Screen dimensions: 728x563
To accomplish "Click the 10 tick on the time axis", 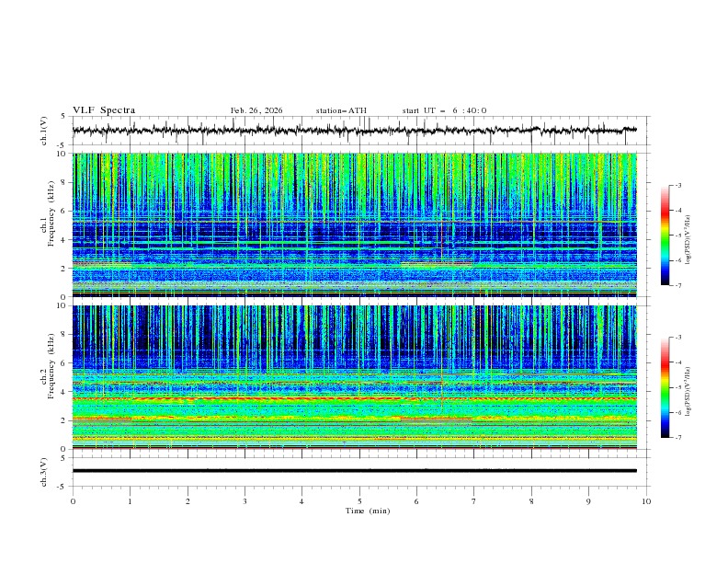I will point(646,500).
